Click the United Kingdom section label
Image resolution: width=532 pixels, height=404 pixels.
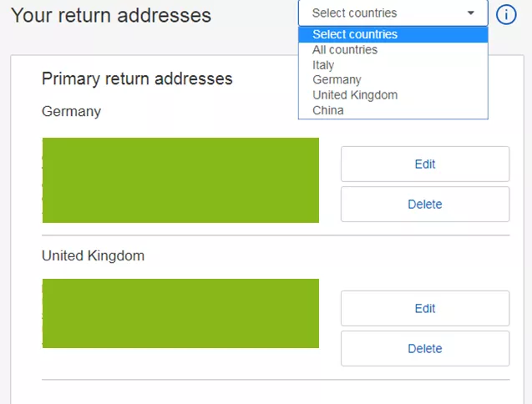pos(93,255)
